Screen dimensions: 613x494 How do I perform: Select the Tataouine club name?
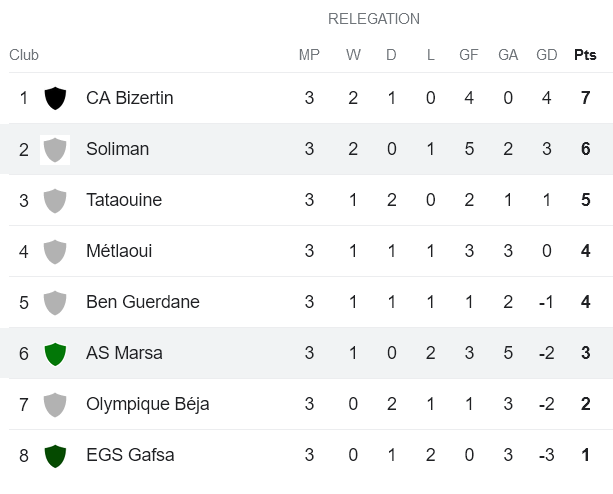pos(124,200)
